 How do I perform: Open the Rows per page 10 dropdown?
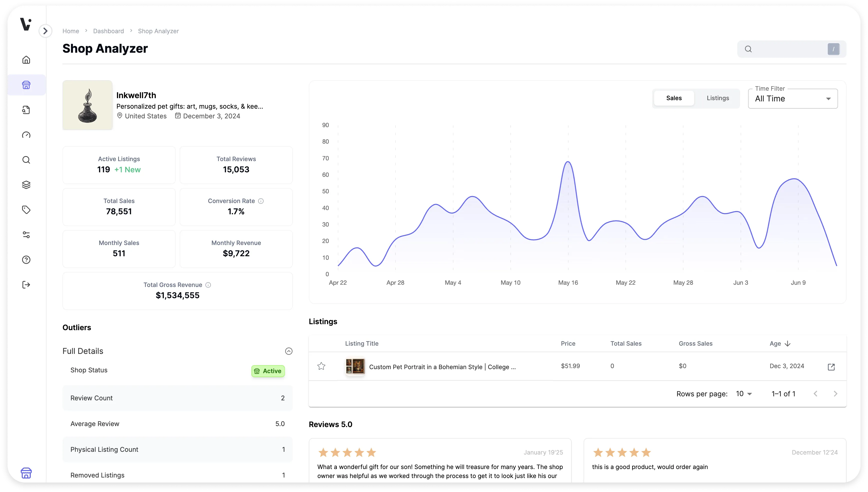[744, 394]
